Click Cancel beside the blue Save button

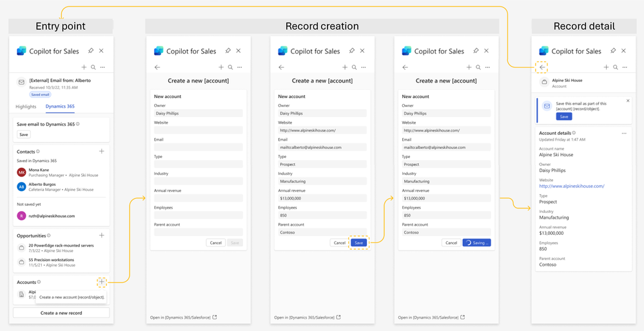coord(340,243)
